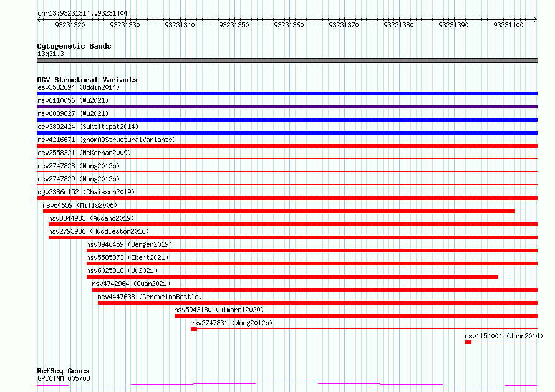Click the red bar under nsv4216671
Image resolution: width=555 pixels, height=392 pixels.
[x=287, y=146]
